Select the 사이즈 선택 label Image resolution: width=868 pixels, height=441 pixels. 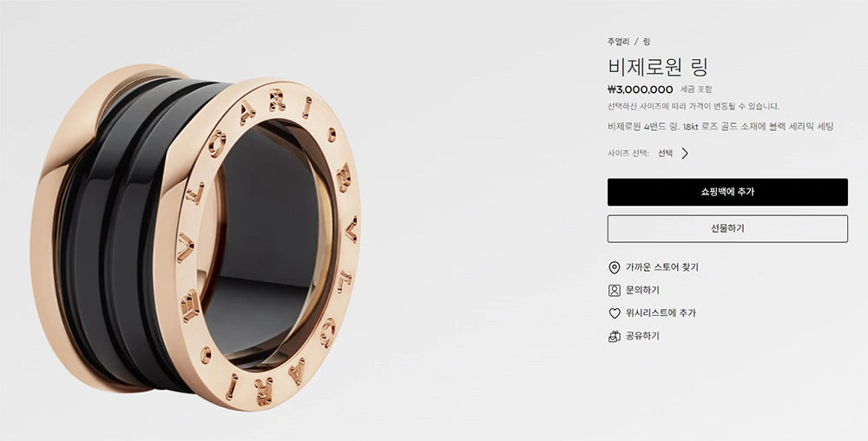[x=628, y=154]
